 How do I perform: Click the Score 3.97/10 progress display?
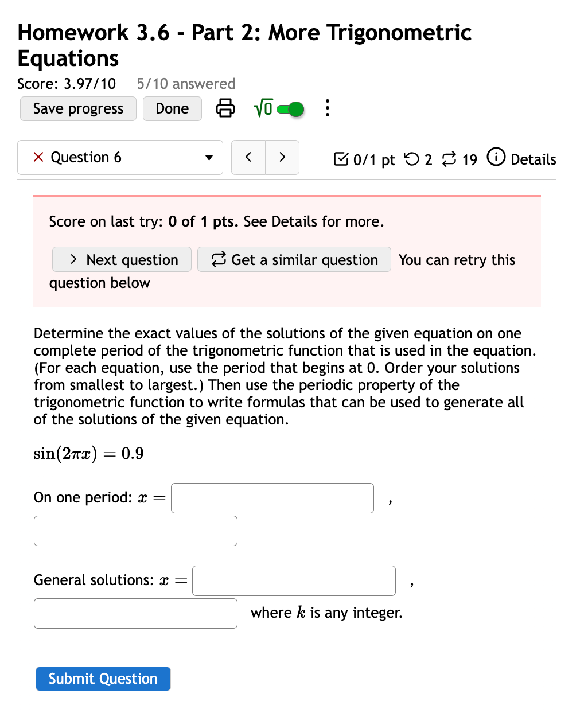pos(66,84)
